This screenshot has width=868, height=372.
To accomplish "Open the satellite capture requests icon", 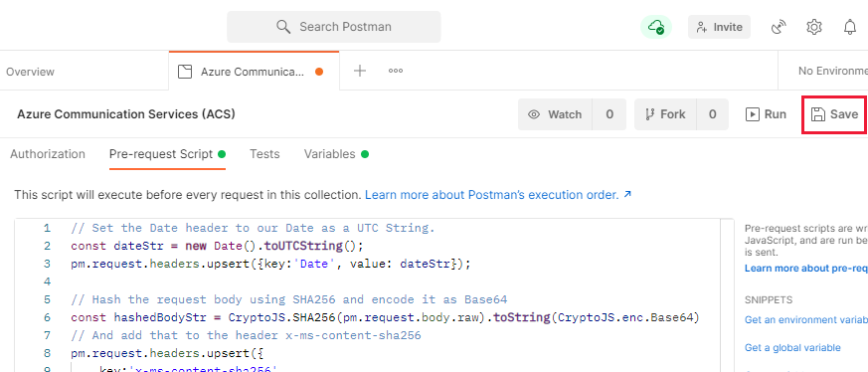I will tap(779, 27).
